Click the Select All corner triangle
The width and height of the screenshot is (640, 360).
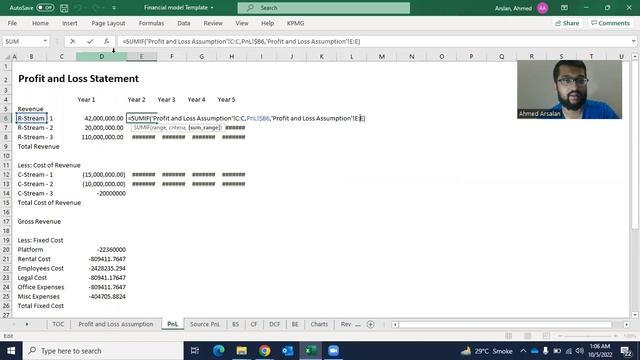[7, 57]
